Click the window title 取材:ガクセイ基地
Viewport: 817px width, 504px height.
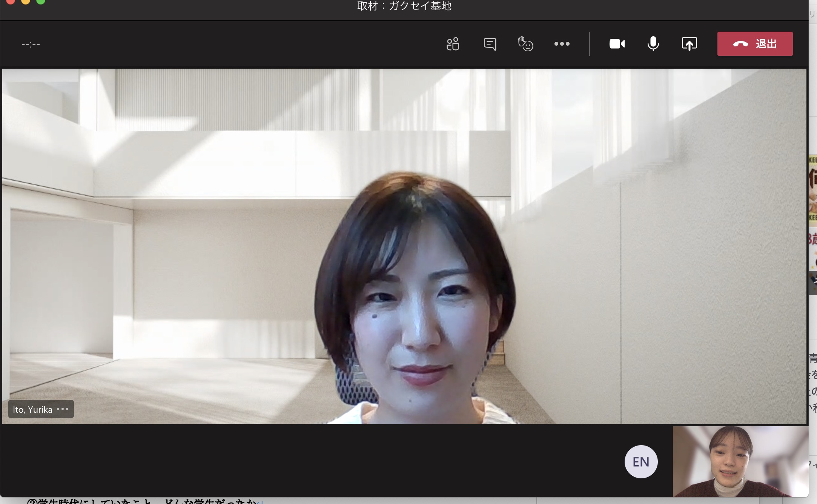404,6
